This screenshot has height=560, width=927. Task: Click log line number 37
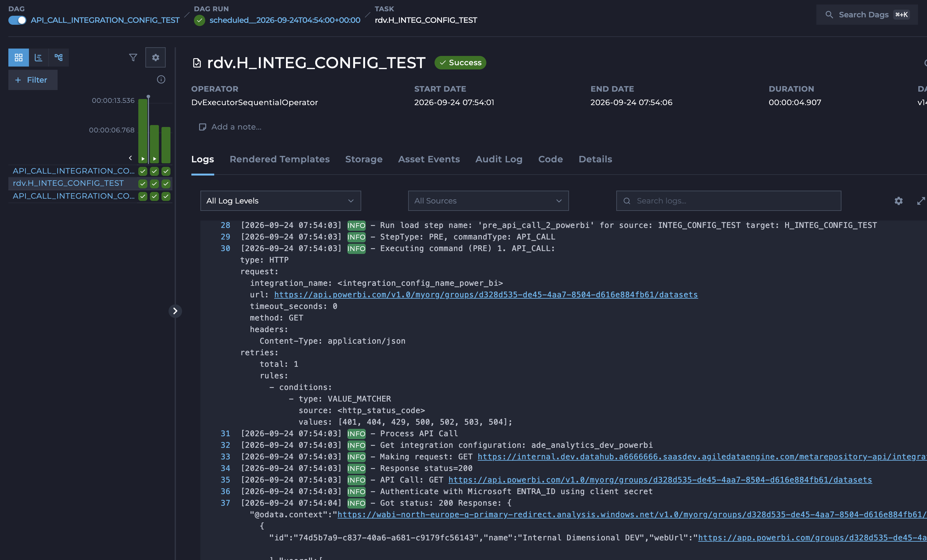tap(225, 503)
